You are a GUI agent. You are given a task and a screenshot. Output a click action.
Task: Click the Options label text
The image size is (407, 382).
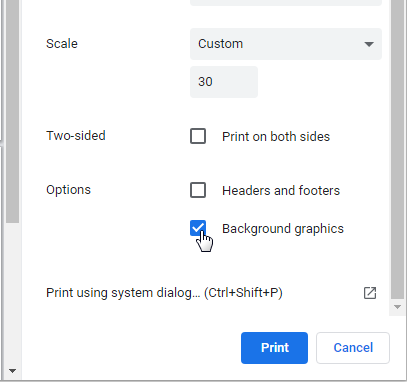click(68, 190)
